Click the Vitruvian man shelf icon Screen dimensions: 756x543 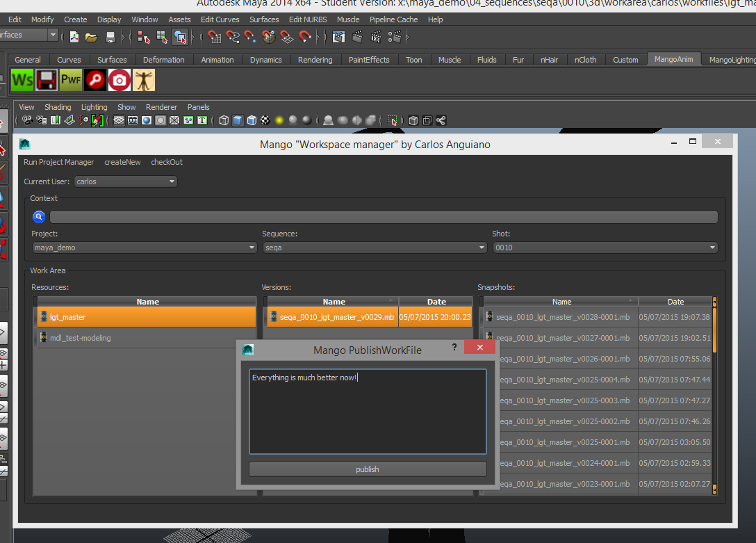[x=144, y=80]
